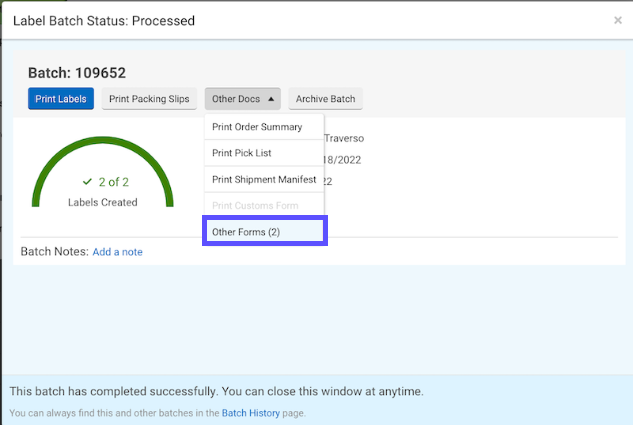Click the Labels Created caption
Image resolution: width=633 pixels, height=425 pixels.
(102, 202)
